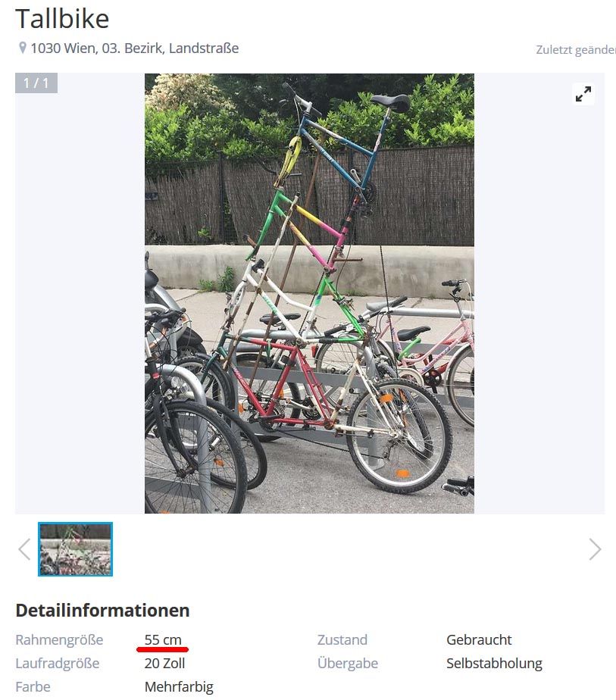
Task: Select the Selbstabholung handover value
Action: click(494, 664)
